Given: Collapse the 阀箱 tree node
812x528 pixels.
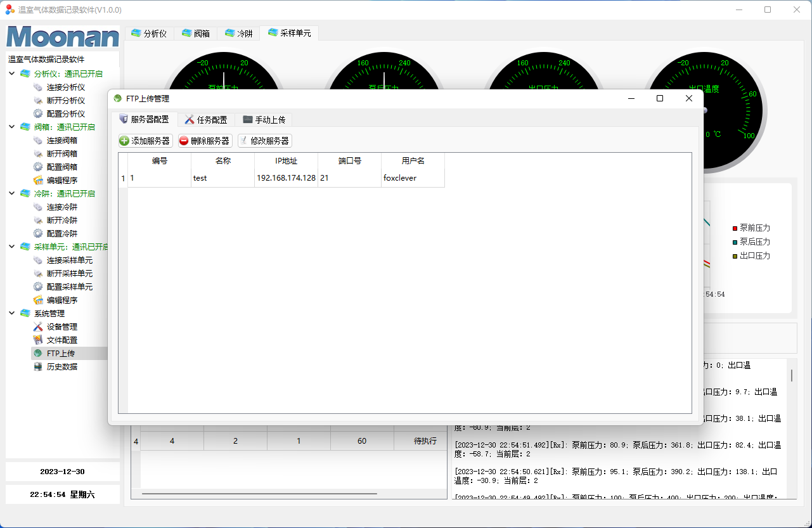Looking at the screenshot, I should point(12,127).
